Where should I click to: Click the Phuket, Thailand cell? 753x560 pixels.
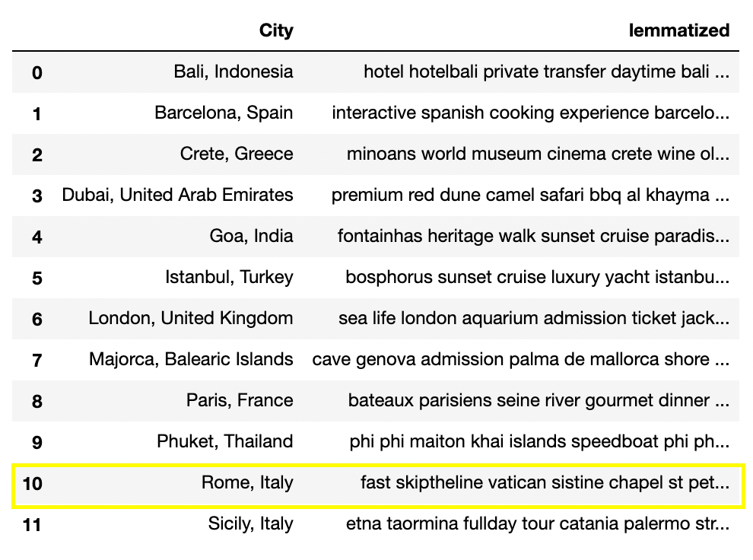coord(224,441)
